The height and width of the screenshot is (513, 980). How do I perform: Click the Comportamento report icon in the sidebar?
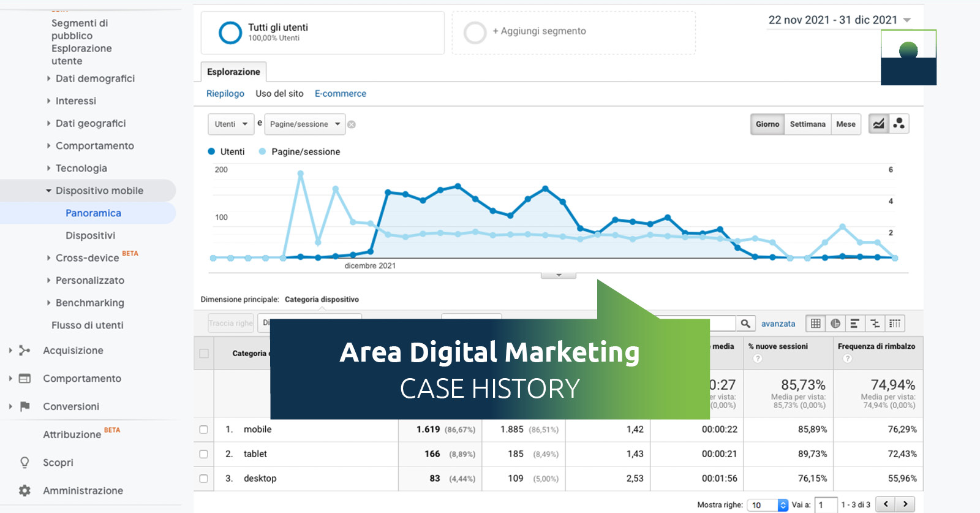[x=24, y=379]
